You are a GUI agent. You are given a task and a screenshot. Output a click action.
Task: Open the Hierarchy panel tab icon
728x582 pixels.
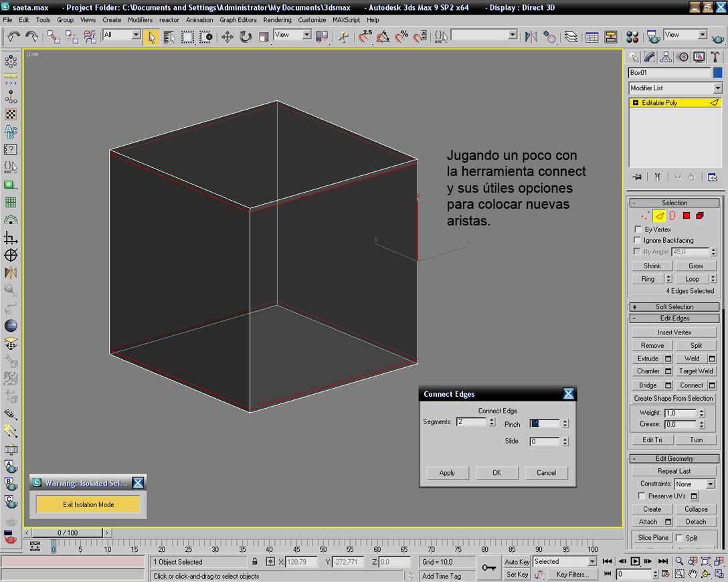pos(666,57)
